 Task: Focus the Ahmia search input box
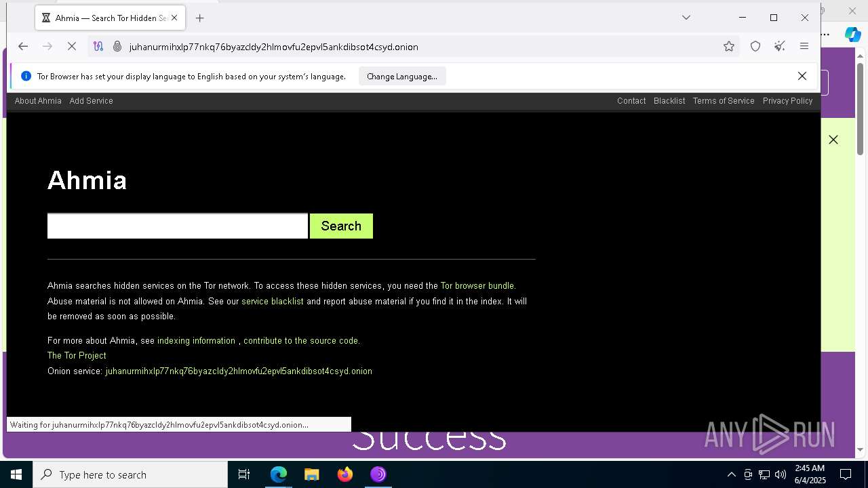[178, 226]
